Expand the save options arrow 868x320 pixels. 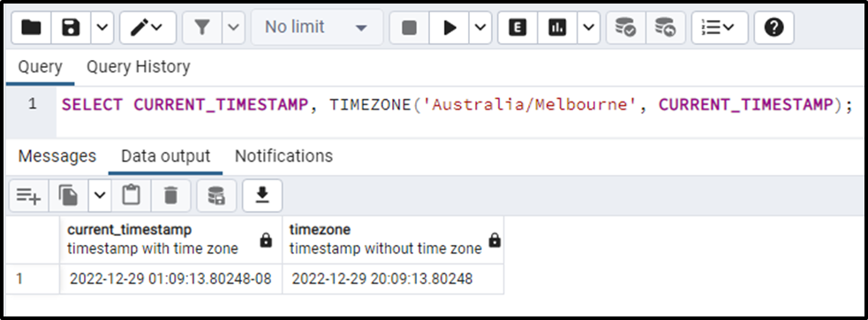(102, 27)
